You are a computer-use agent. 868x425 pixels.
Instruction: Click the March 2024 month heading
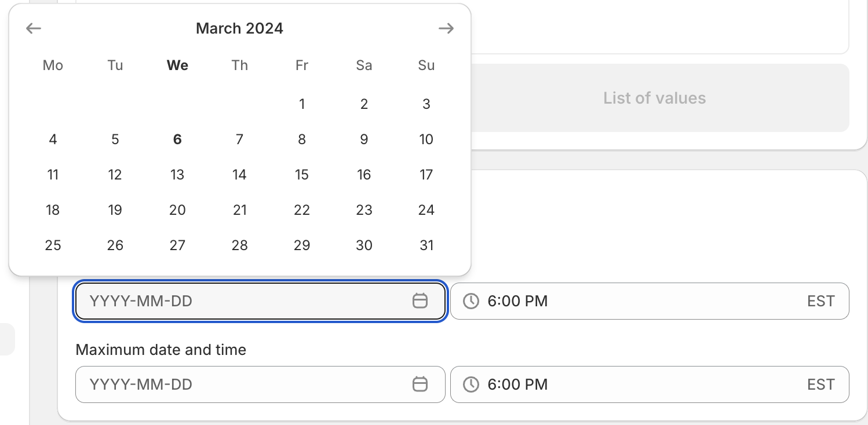click(x=239, y=28)
